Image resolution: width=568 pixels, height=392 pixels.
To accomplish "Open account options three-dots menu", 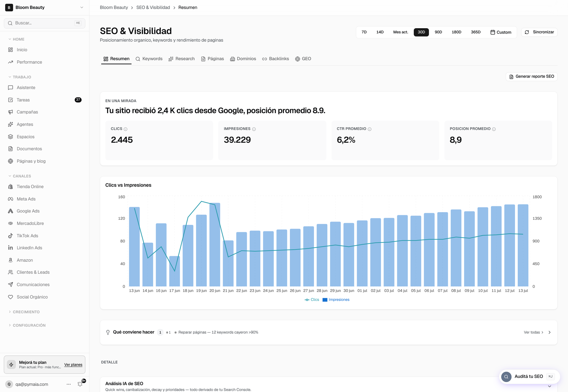I will (x=69, y=384).
